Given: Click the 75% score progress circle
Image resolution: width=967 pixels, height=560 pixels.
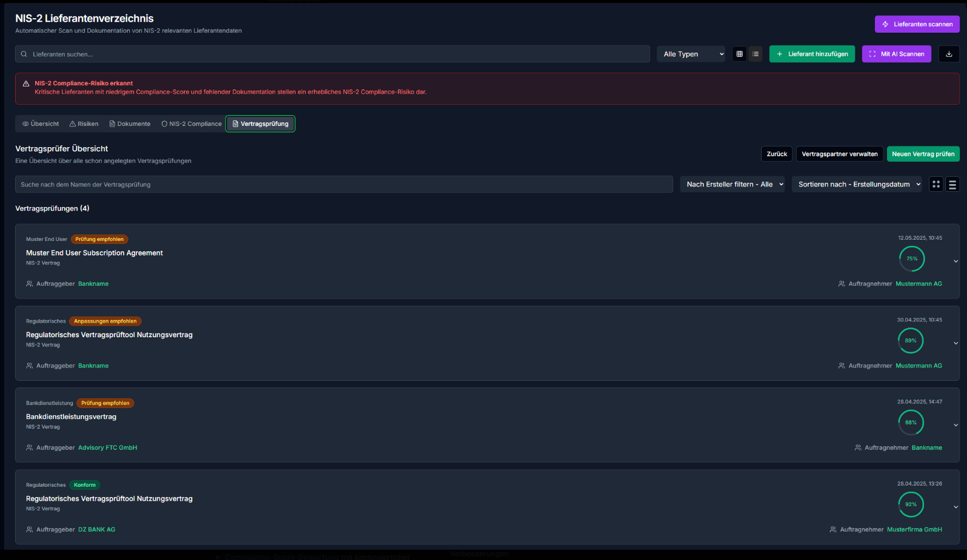Looking at the screenshot, I should (x=912, y=259).
